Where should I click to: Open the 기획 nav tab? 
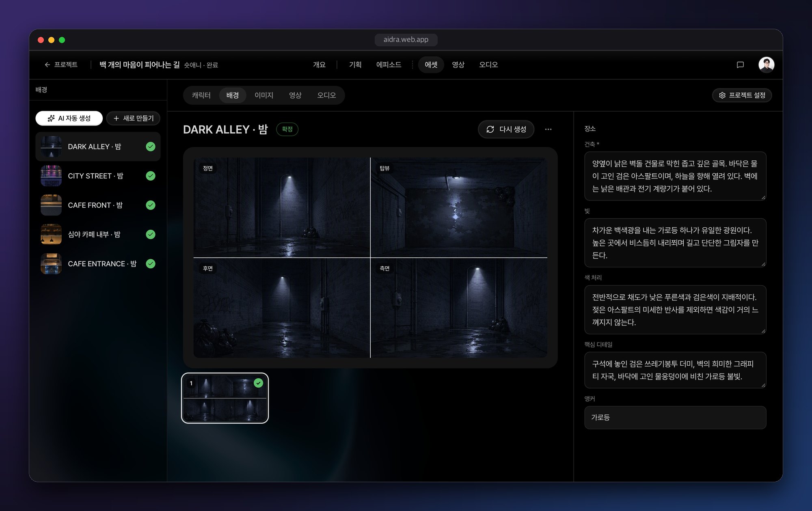355,65
